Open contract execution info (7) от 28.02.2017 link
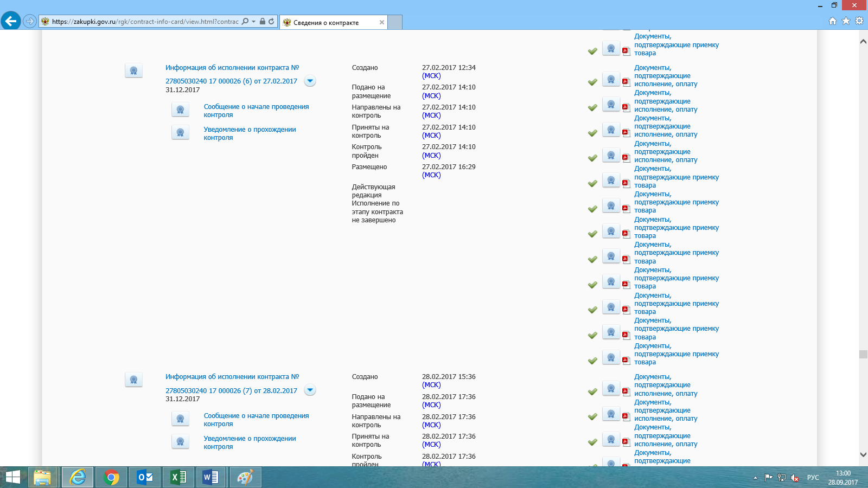Screen dimensions: 868x488 point(232,383)
